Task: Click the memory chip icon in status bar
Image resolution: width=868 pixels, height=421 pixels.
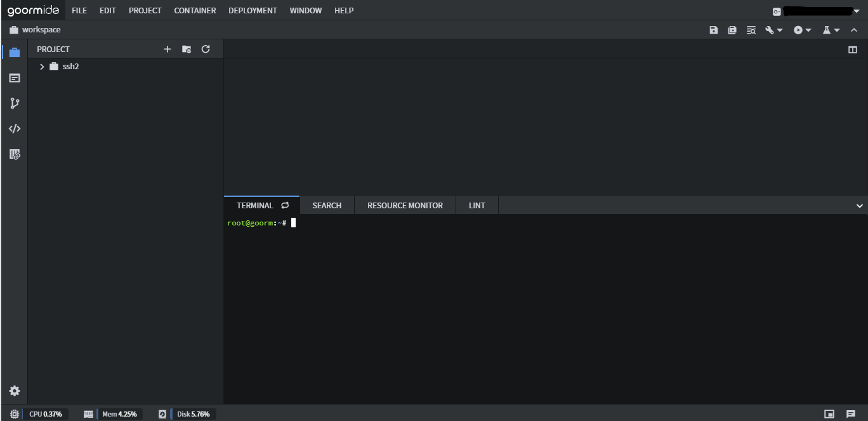Action: 88,414
